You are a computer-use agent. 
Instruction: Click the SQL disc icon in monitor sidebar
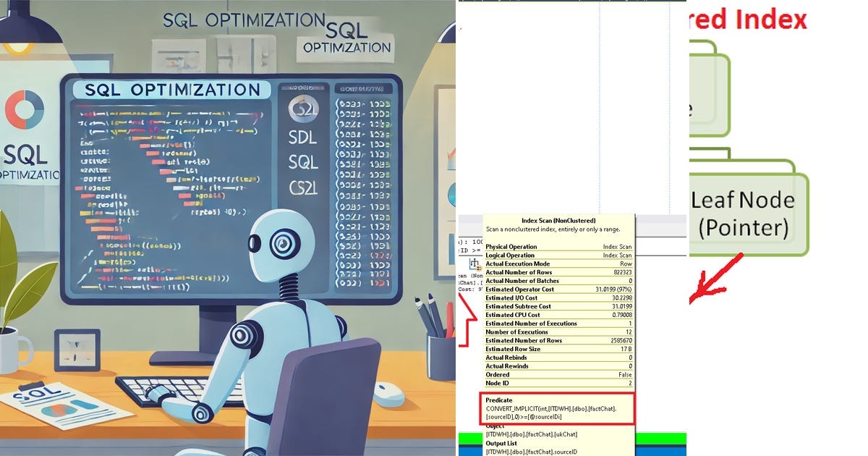[302, 109]
